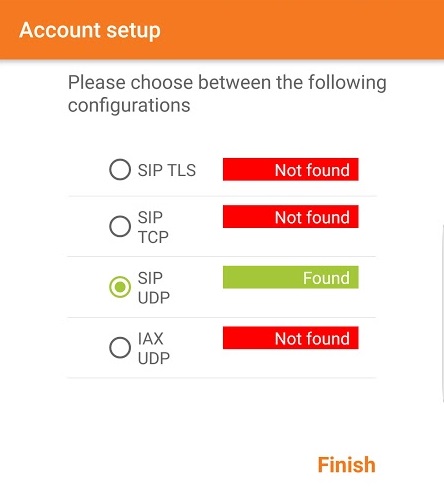Click the word Found in the green bar
This screenshot has width=444, height=491.
click(326, 278)
